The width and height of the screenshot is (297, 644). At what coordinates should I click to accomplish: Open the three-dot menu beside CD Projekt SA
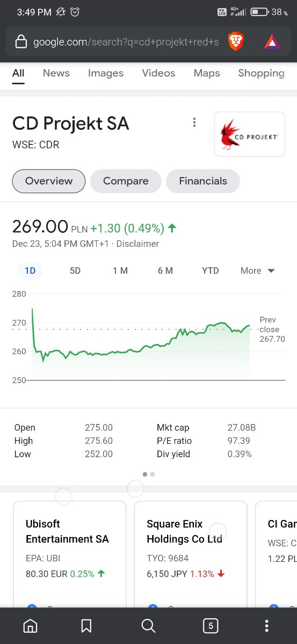click(194, 122)
